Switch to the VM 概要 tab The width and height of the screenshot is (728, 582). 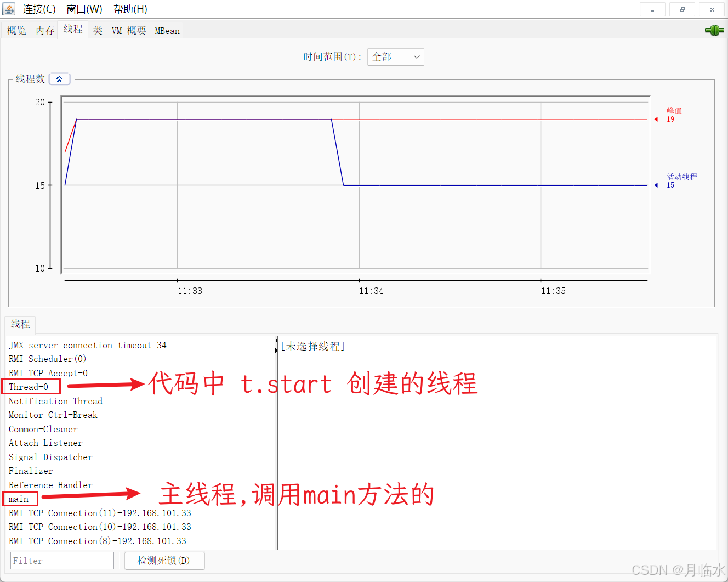pyautogui.click(x=129, y=31)
